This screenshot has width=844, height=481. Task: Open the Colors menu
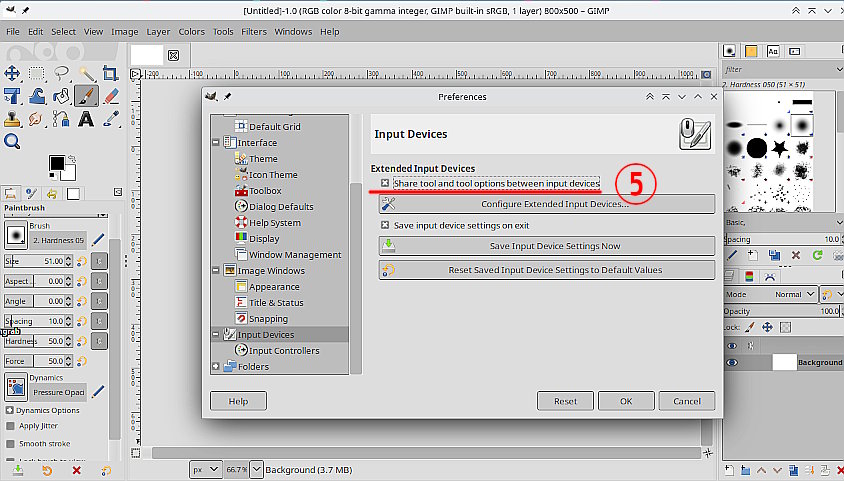point(192,32)
